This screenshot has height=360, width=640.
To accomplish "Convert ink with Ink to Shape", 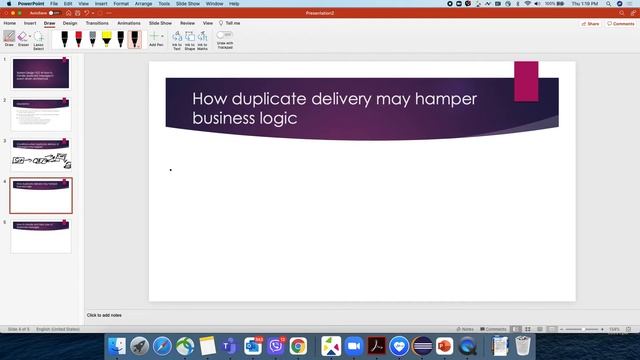I will pyautogui.click(x=190, y=40).
